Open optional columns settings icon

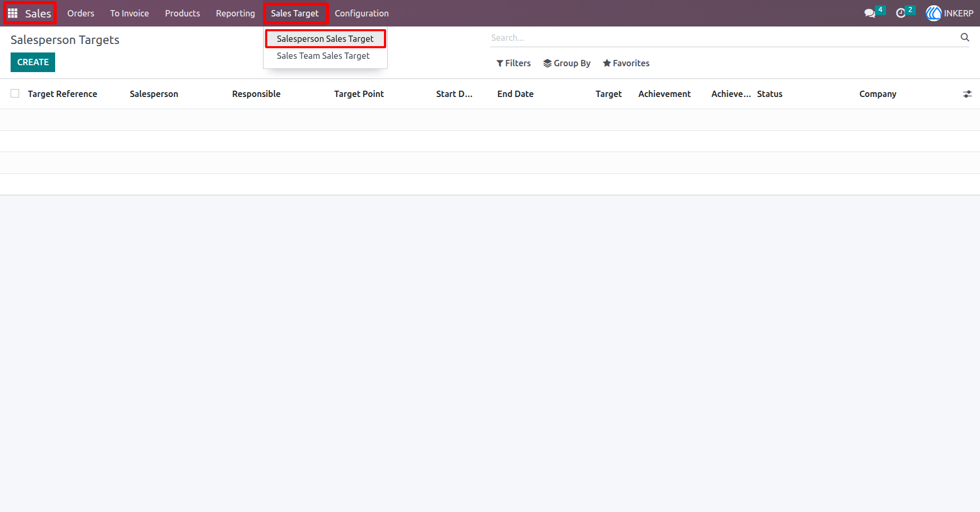tap(967, 94)
